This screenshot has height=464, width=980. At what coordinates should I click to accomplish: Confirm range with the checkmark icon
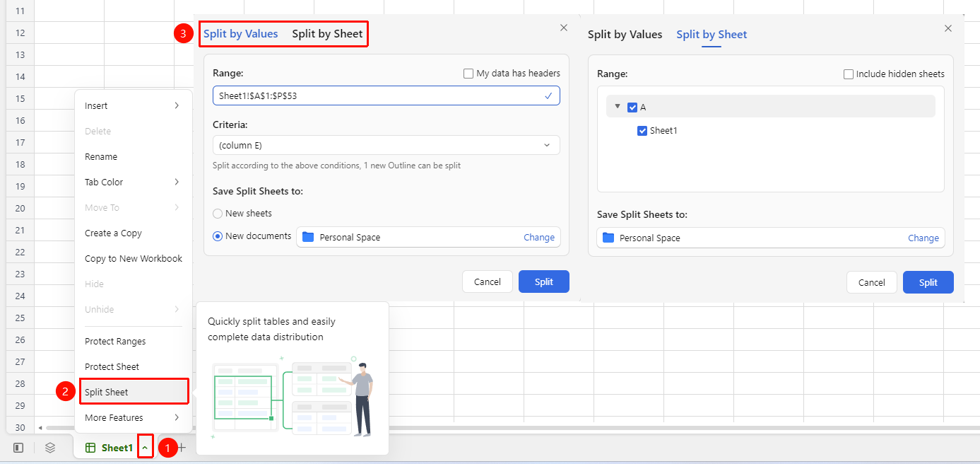(x=548, y=95)
